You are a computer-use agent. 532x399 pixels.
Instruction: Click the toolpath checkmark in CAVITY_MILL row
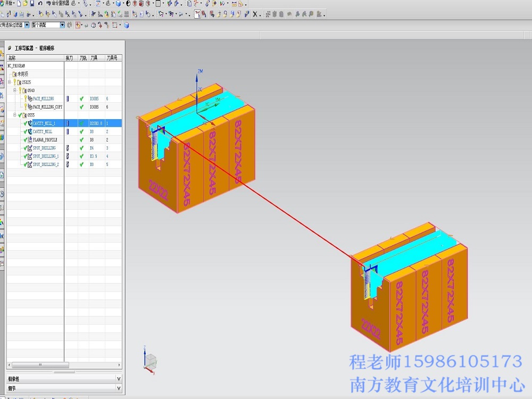[81, 131]
